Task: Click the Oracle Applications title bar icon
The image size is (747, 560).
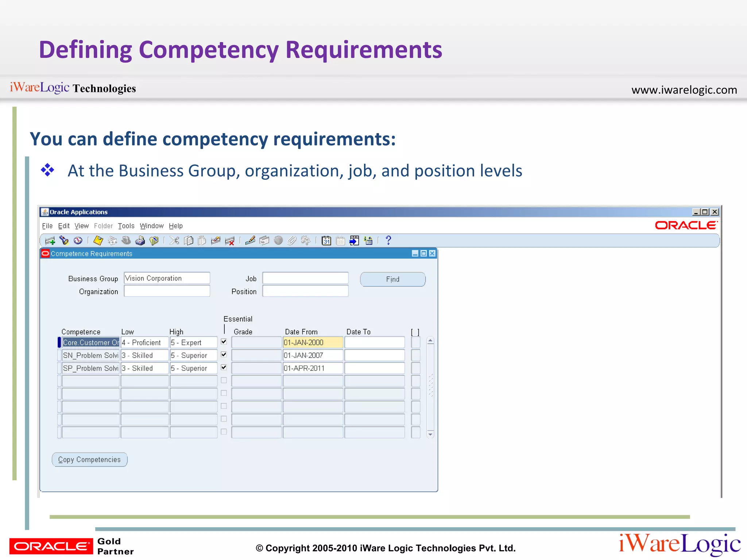Action: coord(45,212)
